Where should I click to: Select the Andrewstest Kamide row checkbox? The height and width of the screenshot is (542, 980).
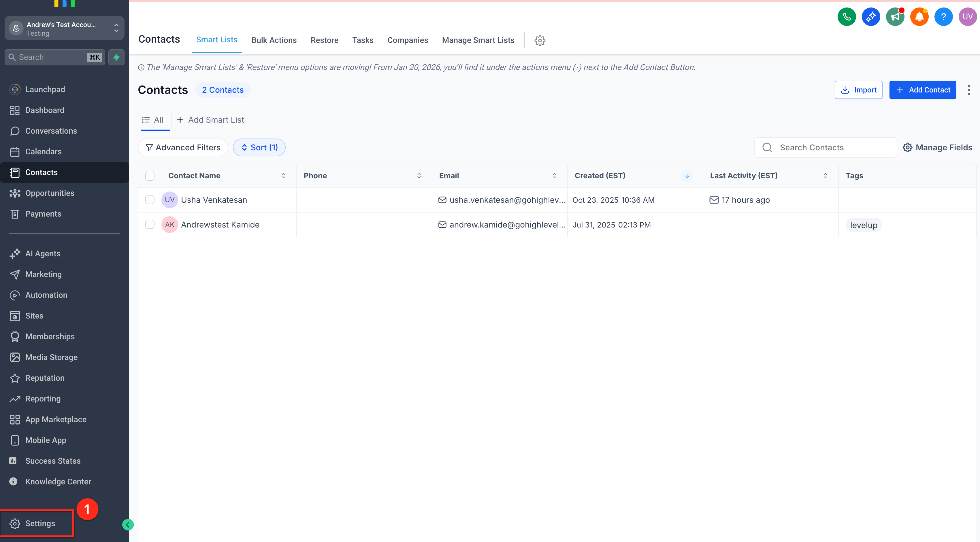[x=150, y=225]
